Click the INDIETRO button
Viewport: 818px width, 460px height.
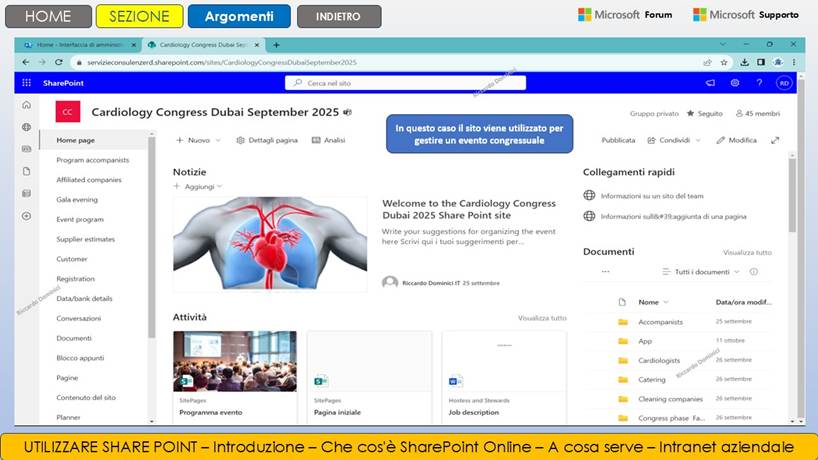click(x=339, y=16)
